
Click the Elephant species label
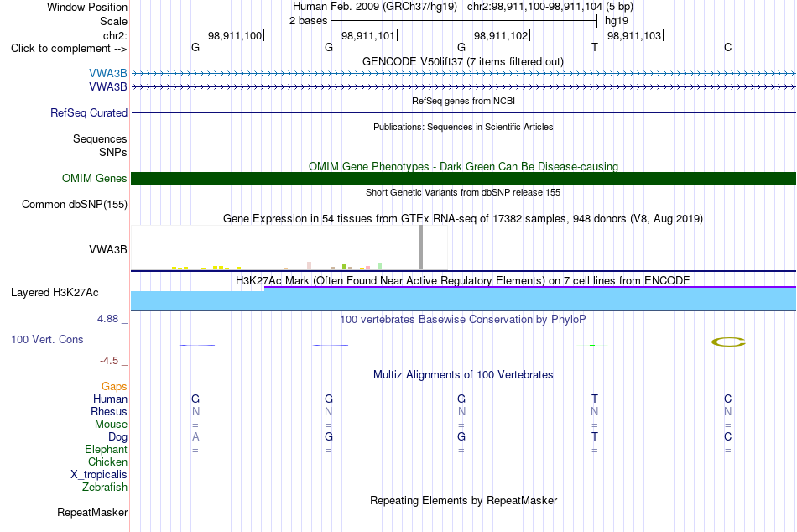(x=106, y=449)
